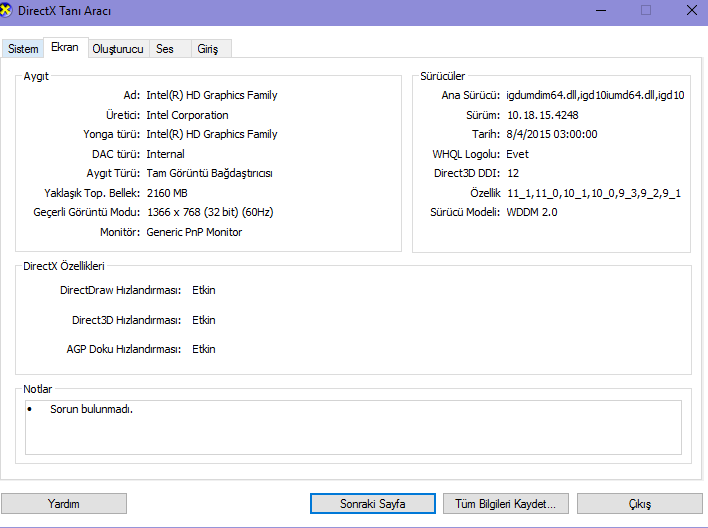The image size is (708, 528).
Task: Close the DirectX Tanı Aracı window
Action: [x=691, y=10]
